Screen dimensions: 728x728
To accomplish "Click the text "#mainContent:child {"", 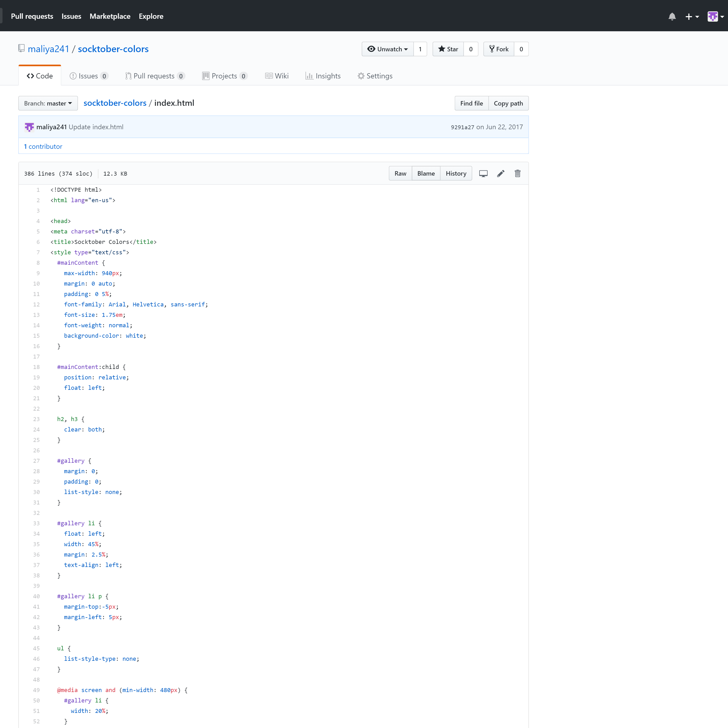I will [92, 367].
